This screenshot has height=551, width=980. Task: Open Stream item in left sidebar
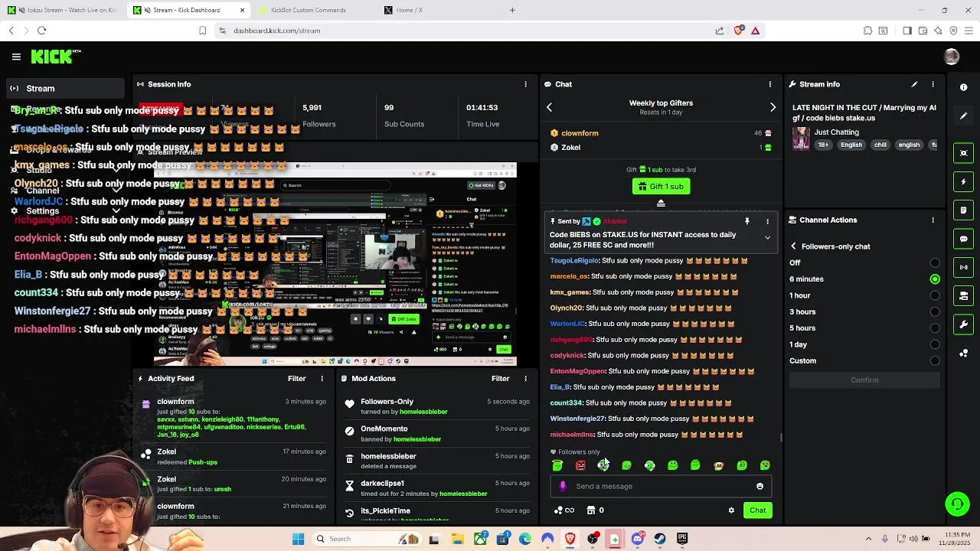[x=64, y=89]
